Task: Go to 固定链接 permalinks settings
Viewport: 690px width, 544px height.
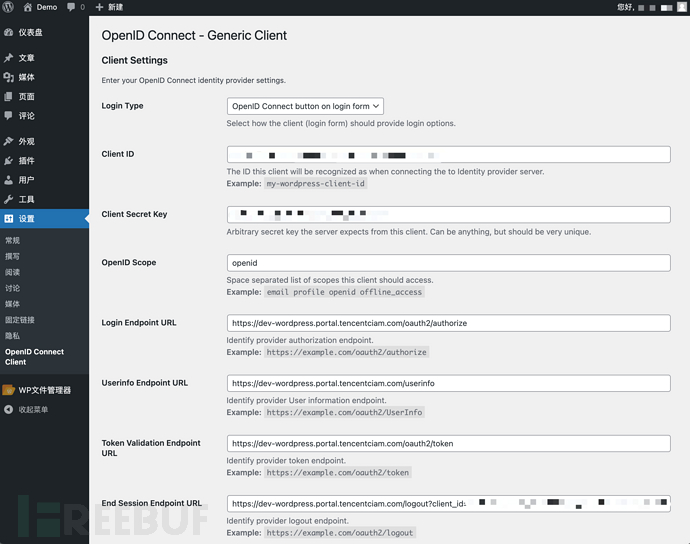Action: coord(20,320)
